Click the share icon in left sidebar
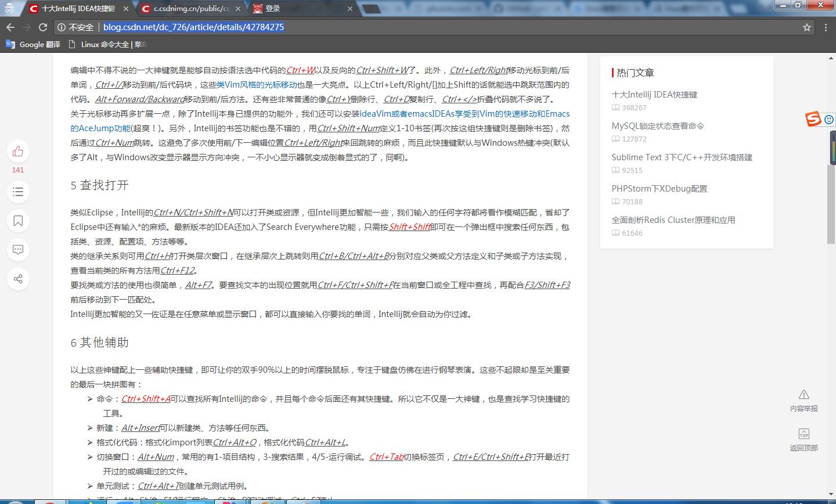This screenshot has width=836, height=504. [x=18, y=279]
